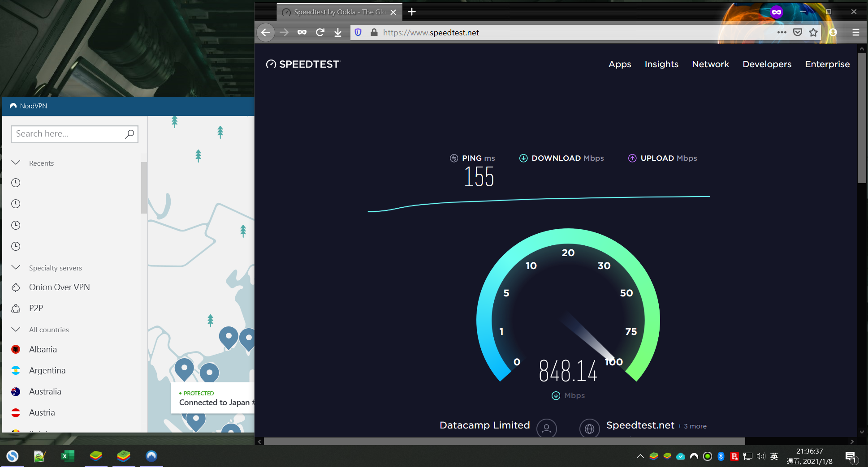
Task: Click the private mask icon beside reload
Action: (x=302, y=32)
